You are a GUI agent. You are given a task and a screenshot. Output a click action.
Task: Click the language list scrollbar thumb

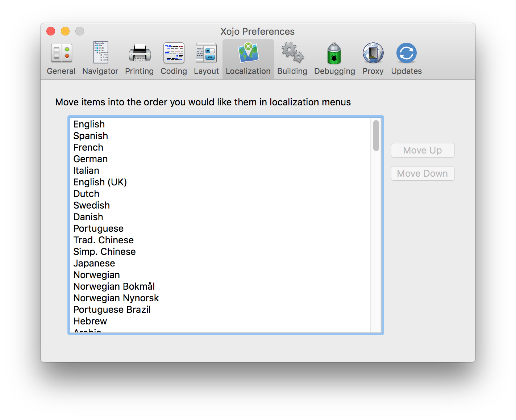(x=376, y=135)
